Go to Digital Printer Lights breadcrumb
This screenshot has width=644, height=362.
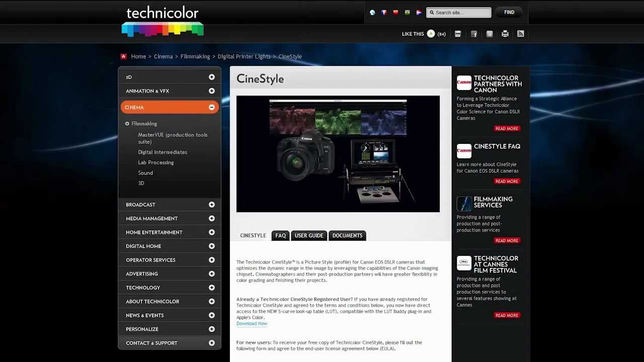pyautogui.click(x=244, y=56)
